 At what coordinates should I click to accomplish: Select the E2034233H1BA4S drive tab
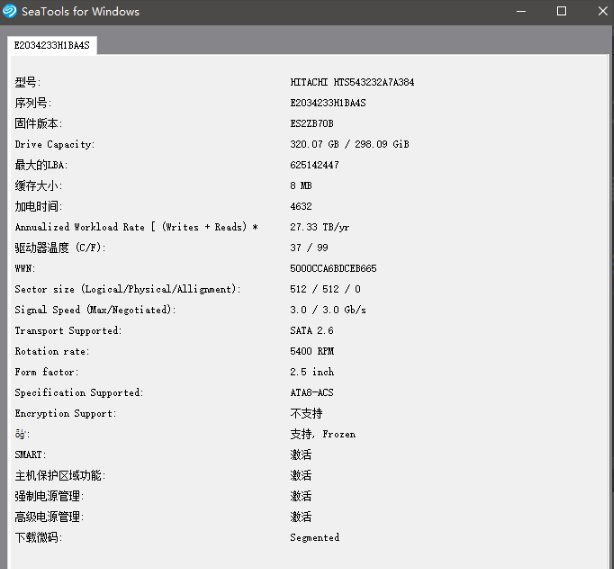[52, 45]
